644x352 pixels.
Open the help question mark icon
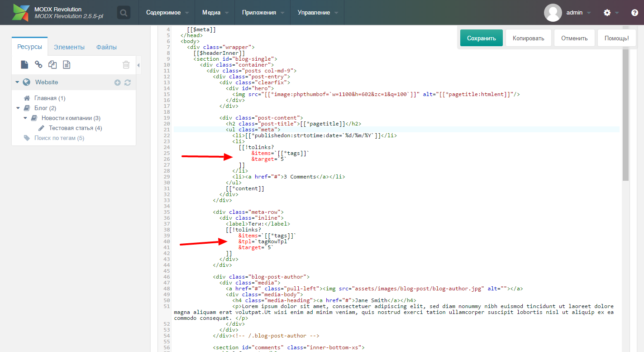(634, 13)
